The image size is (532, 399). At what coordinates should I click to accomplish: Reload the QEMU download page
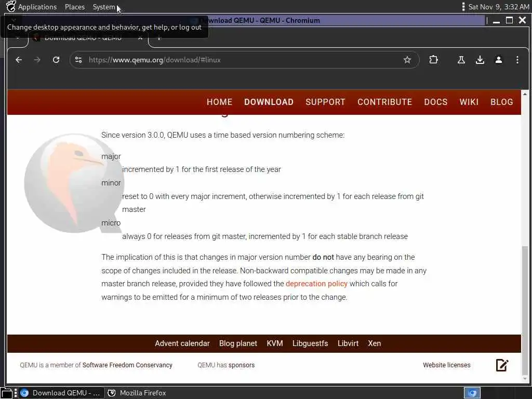pos(56,60)
